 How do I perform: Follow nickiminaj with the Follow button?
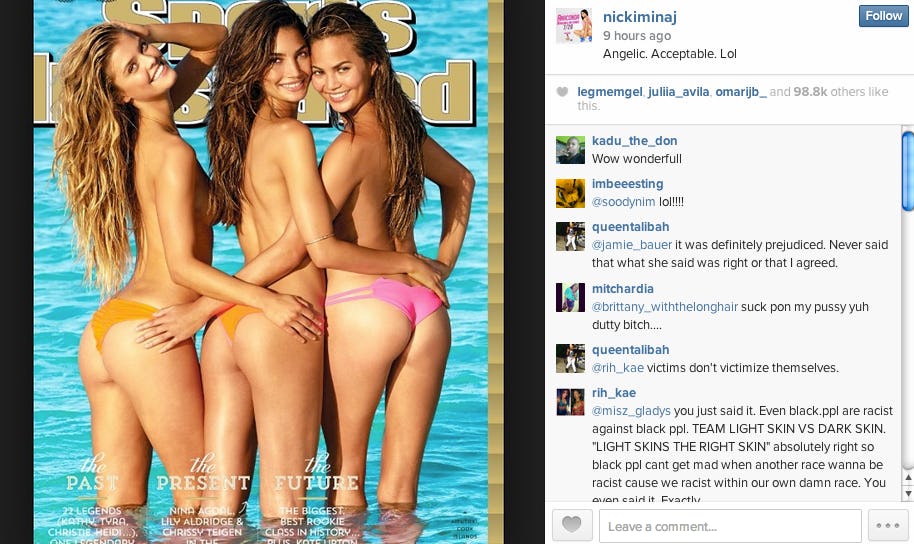click(x=883, y=16)
